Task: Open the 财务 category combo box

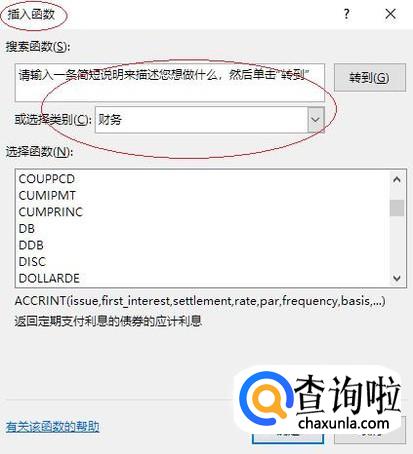Action: (210, 120)
